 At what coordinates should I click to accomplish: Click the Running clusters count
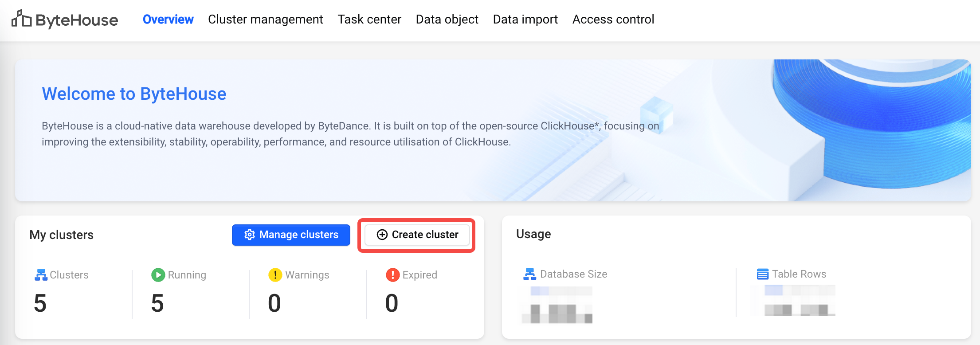[x=157, y=303]
